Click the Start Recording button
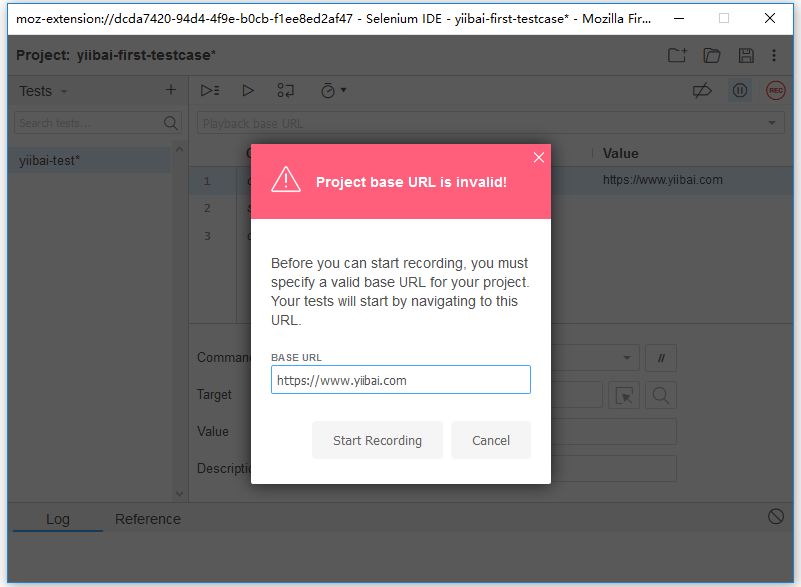The height and width of the screenshot is (587, 801). pyautogui.click(x=377, y=440)
